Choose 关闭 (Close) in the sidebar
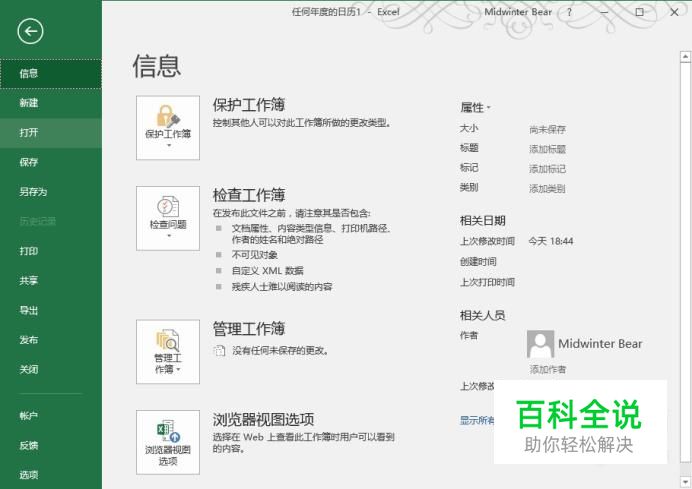 tap(51, 369)
